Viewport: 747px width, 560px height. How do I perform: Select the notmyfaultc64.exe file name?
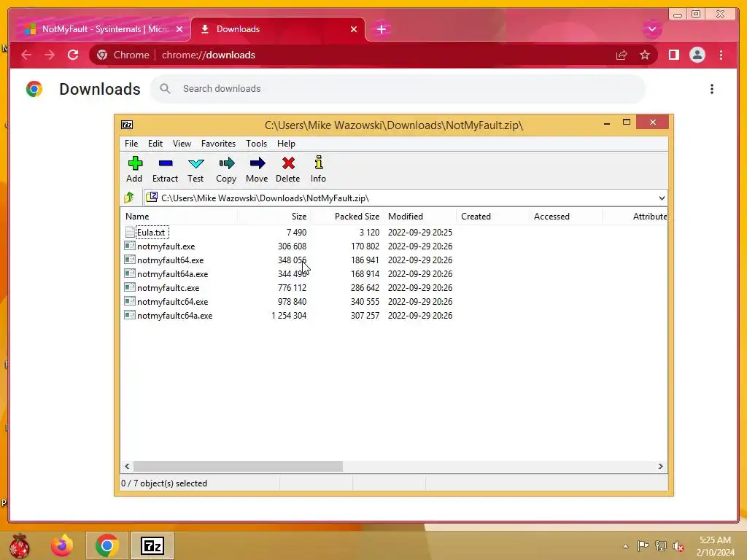[172, 301]
